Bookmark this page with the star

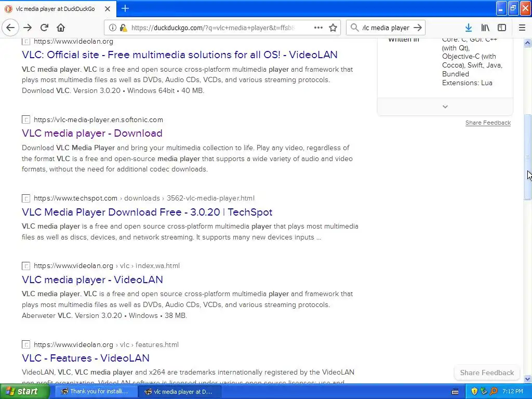pos(333,28)
